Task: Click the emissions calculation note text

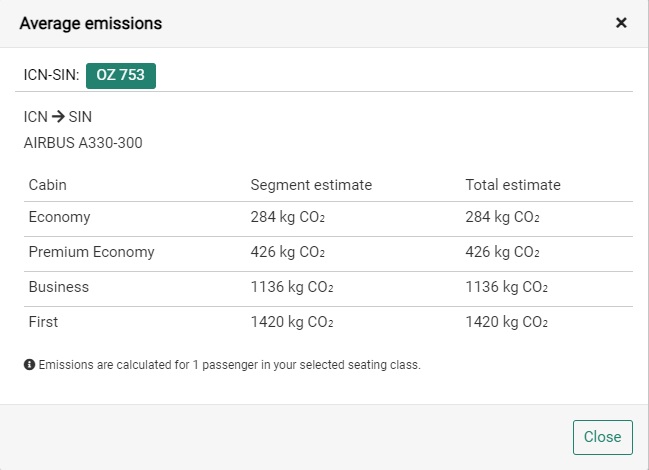Action: point(229,365)
